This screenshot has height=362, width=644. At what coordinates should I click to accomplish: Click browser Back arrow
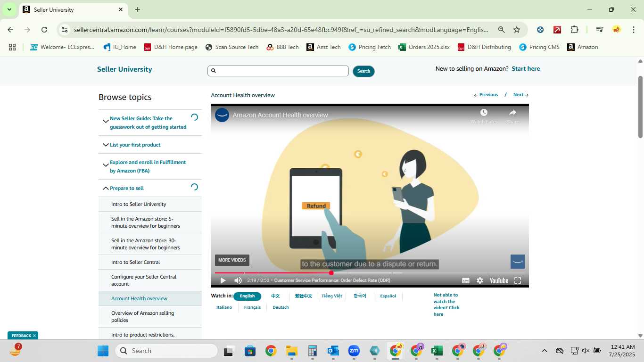click(10, 30)
